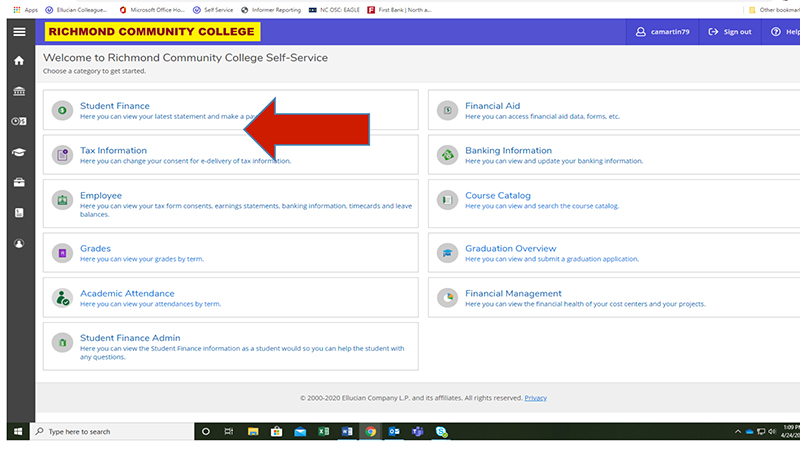Open the briefcase icon in sidebar
This screenshot has height=450, width=800.
click(19, 183)
